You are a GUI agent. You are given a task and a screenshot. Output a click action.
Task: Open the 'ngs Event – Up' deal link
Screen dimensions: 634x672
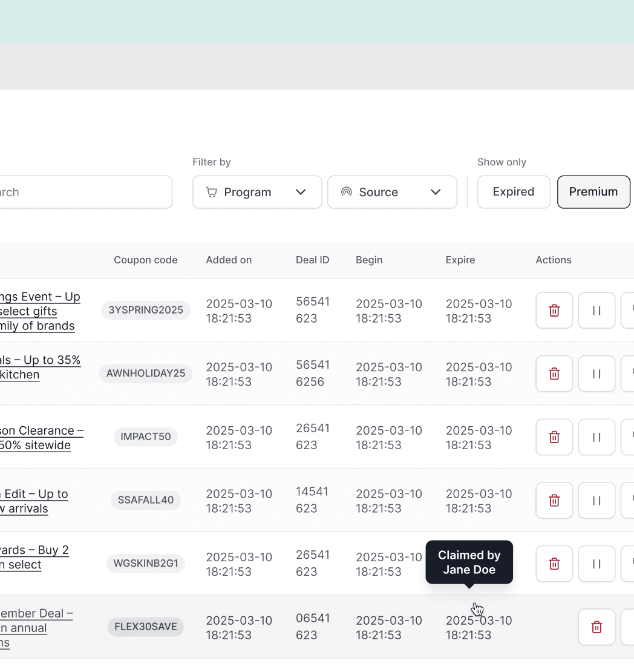(x=40, y=311)
